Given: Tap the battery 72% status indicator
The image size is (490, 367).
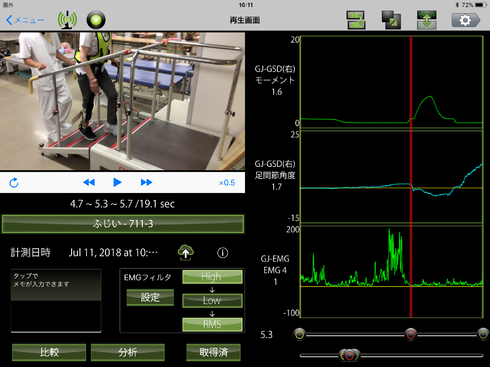Looking at the screenshot, I should point(474,5).
